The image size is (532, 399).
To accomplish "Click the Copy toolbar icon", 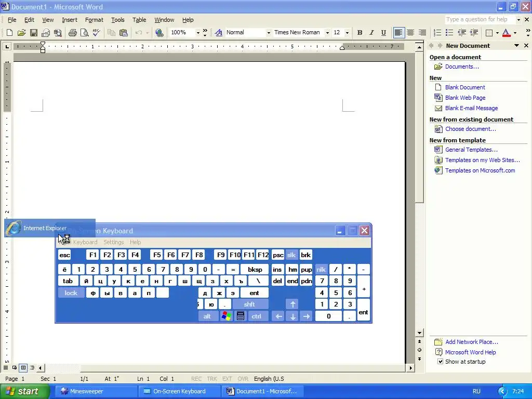I will (x=111, y=33).
